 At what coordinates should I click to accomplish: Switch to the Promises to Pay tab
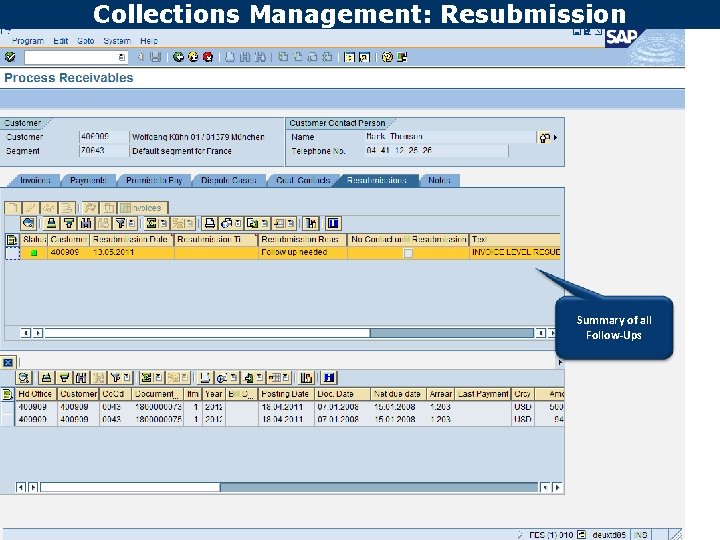pyautogui.click(x=154, y=180)
